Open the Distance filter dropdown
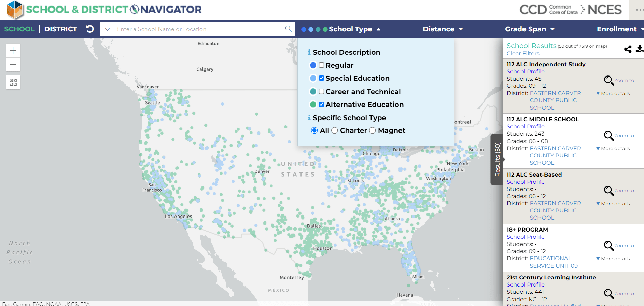 443,29
